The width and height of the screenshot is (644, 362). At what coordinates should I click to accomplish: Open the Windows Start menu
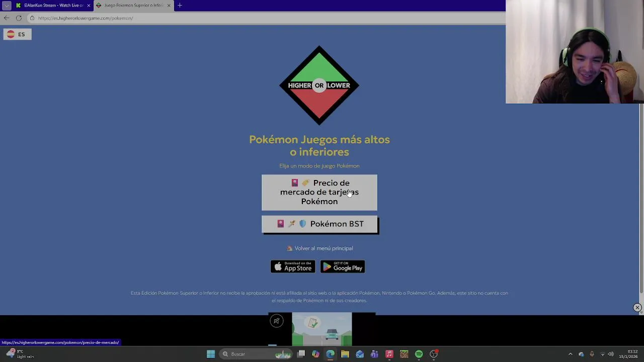point(211,354)
